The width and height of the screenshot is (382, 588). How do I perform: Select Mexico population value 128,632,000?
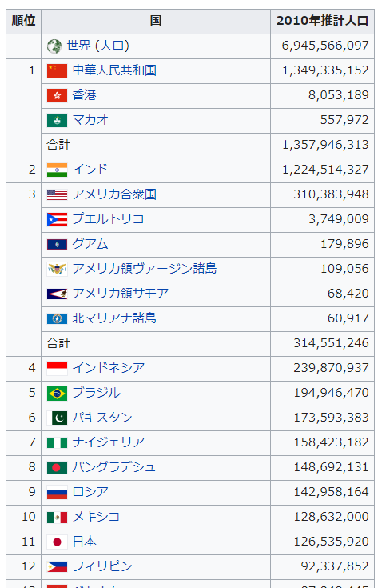[331, 517]
